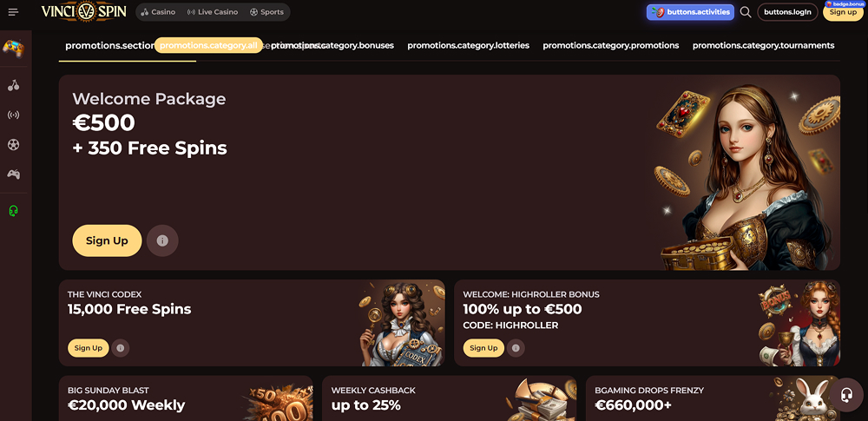Select the promotions.category.tournaments filter

tap(763, 45)
